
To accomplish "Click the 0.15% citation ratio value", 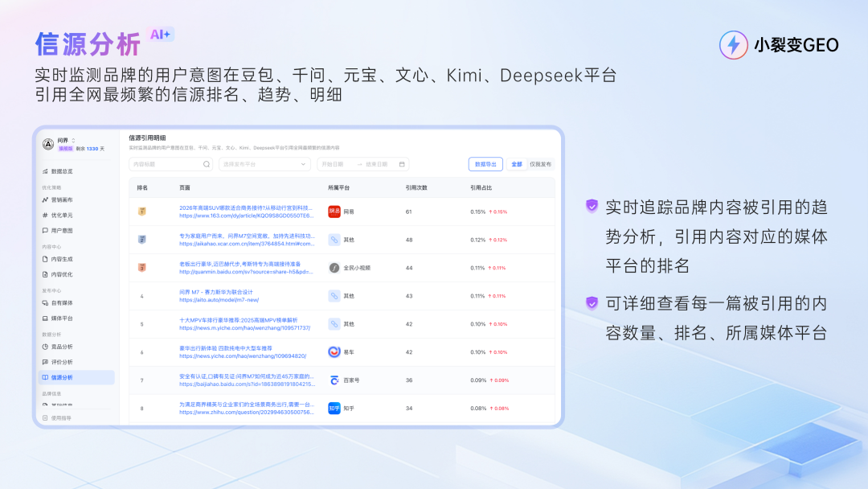I will click(x=477, y=212).
